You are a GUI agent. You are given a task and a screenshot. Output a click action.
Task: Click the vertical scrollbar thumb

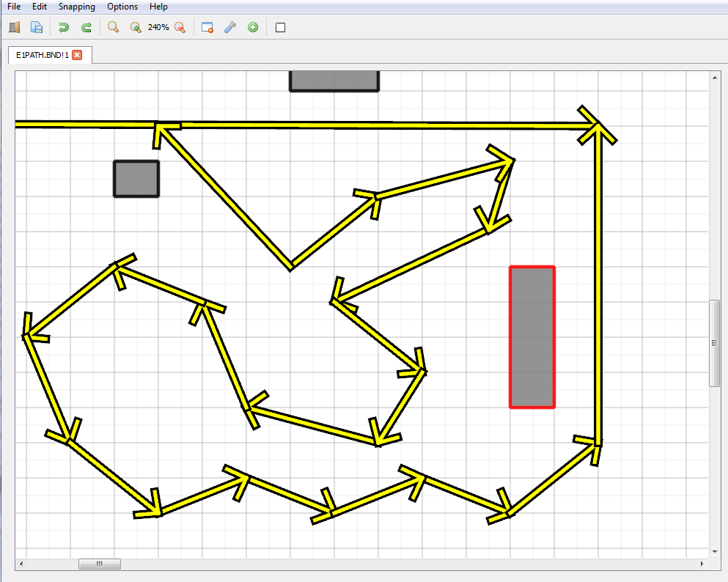[x=715, y=343]
